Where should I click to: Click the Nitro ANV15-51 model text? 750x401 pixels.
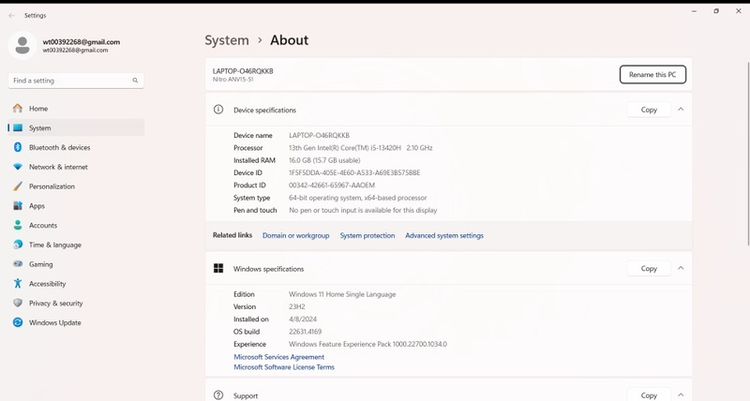point(233,79)
